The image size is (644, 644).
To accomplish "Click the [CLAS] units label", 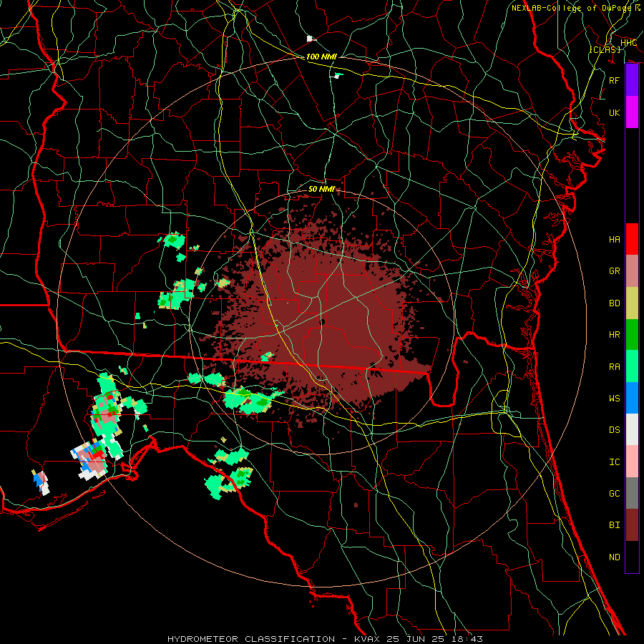I will (605, 49).
